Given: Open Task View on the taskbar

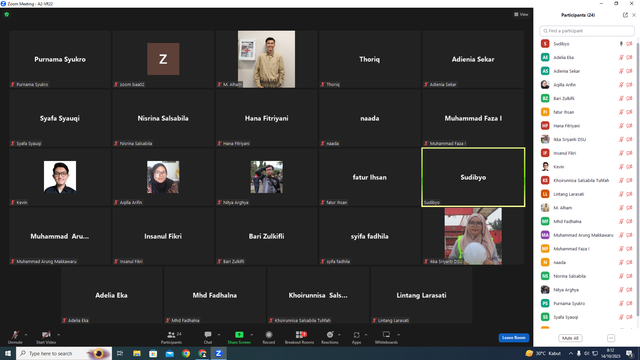Looking at the screenshot, I should [120, 353].
